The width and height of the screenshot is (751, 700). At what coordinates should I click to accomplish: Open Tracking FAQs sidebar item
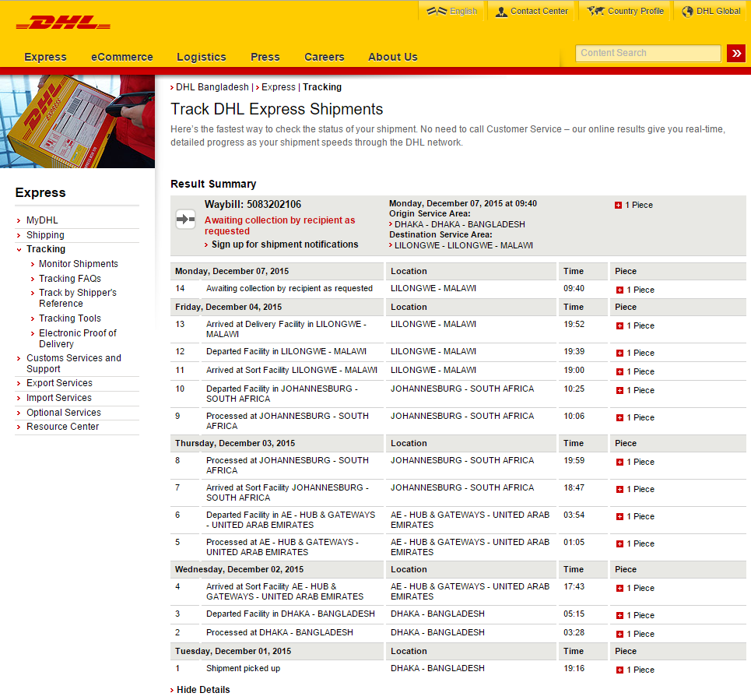(x=70, y=279)
